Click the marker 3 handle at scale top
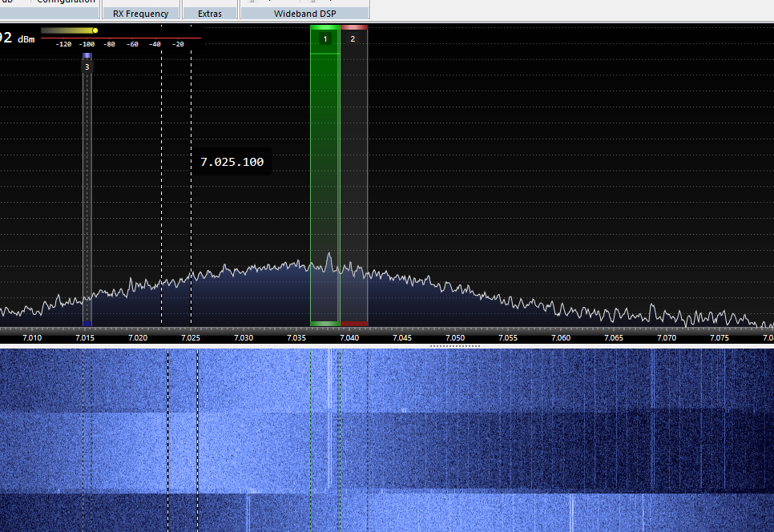Viewport: 774px width, 532px height. (x=87, y=55)
